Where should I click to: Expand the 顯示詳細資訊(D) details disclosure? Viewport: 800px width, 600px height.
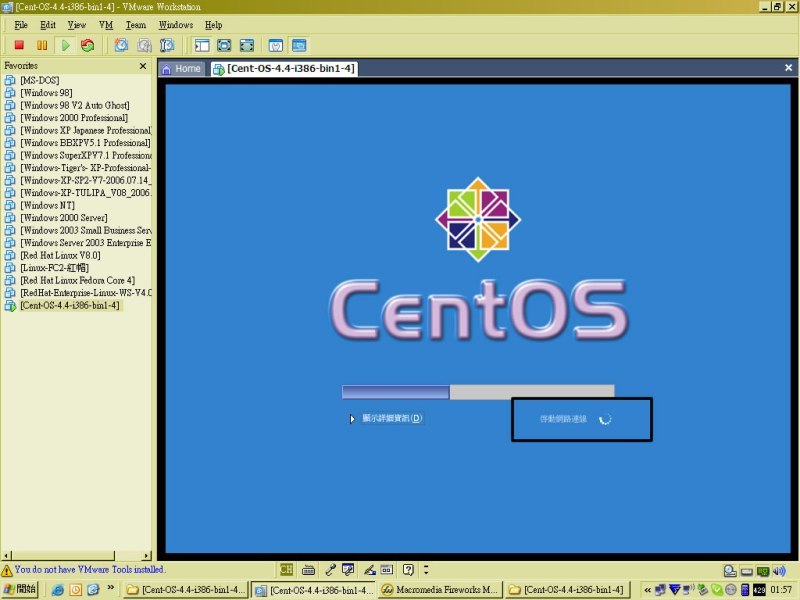387,418
